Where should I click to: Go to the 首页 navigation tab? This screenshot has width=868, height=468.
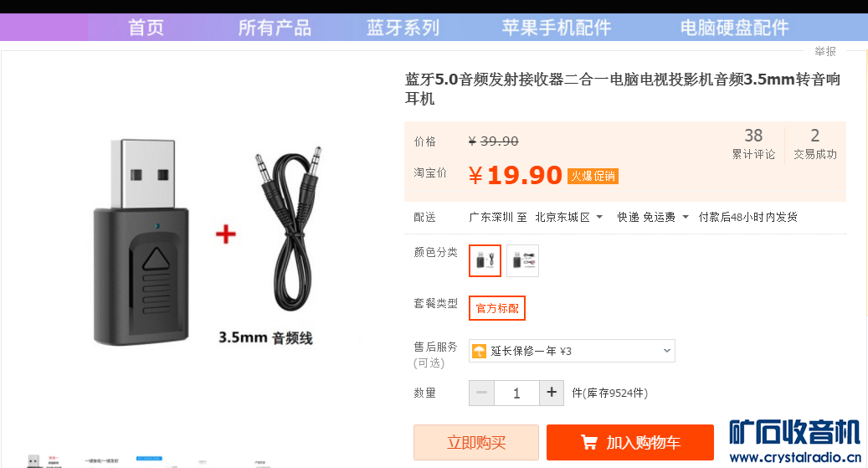[x=146, y=27]
